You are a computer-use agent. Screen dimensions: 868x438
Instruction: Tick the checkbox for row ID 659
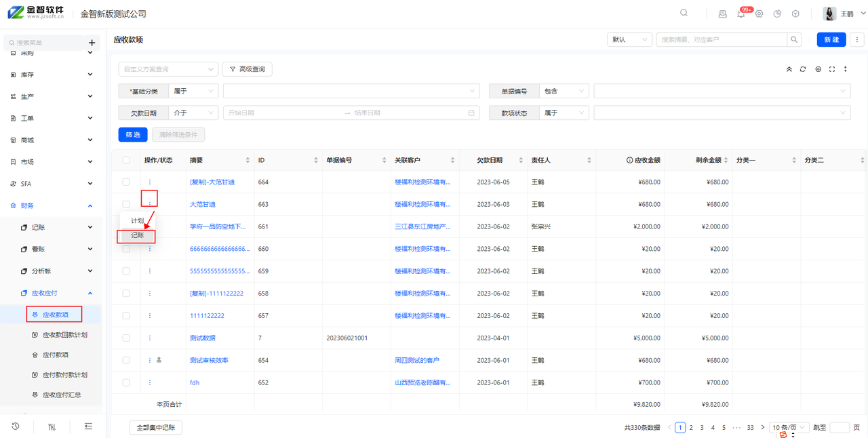(x=126, y=271)
